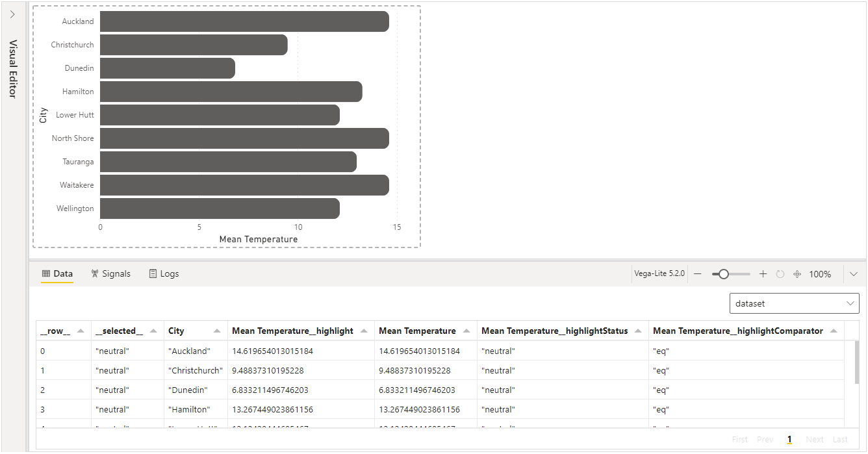Viewport: 868px width, 454px height.
Task: Click the Hamilton bar in the chart
Action: pos(231,92)
